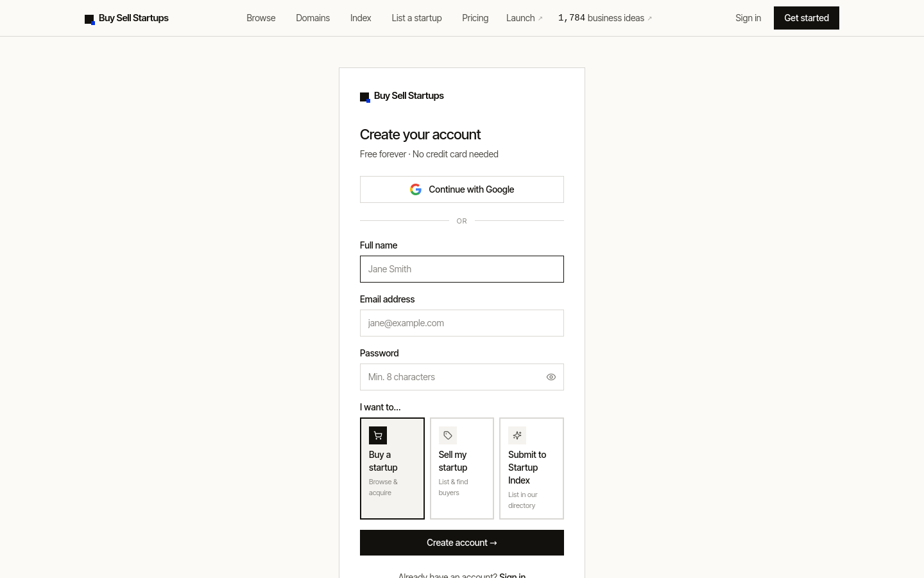Open 1,784 business ideas link
Image resolution: width=924 pixels, height=578 pixels.
(x=605, y=18)
